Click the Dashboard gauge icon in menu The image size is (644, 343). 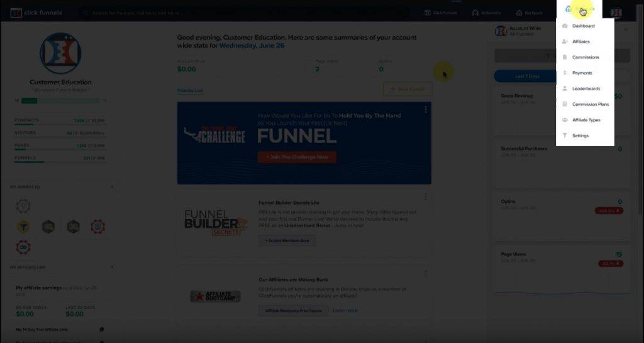565,26
